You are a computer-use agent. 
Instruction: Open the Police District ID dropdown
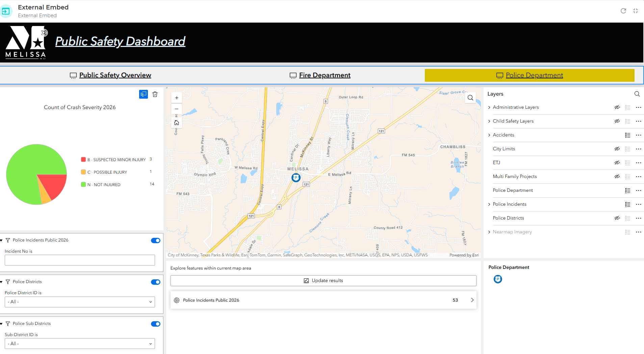point(80,302)
